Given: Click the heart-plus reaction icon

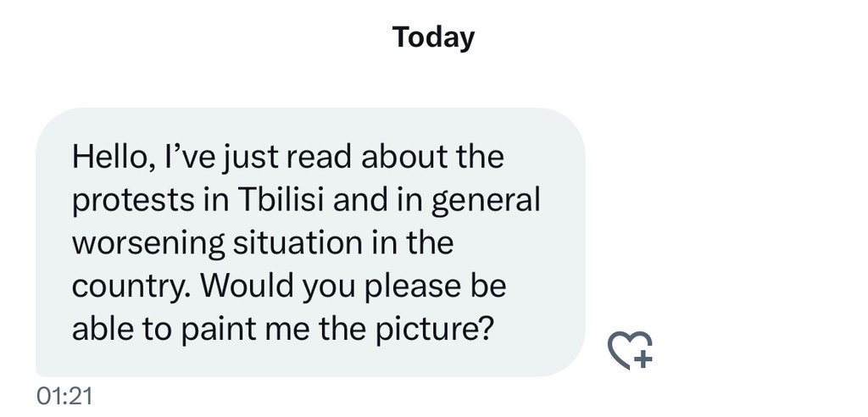Looking at the screenshot, I should [631, 349].
